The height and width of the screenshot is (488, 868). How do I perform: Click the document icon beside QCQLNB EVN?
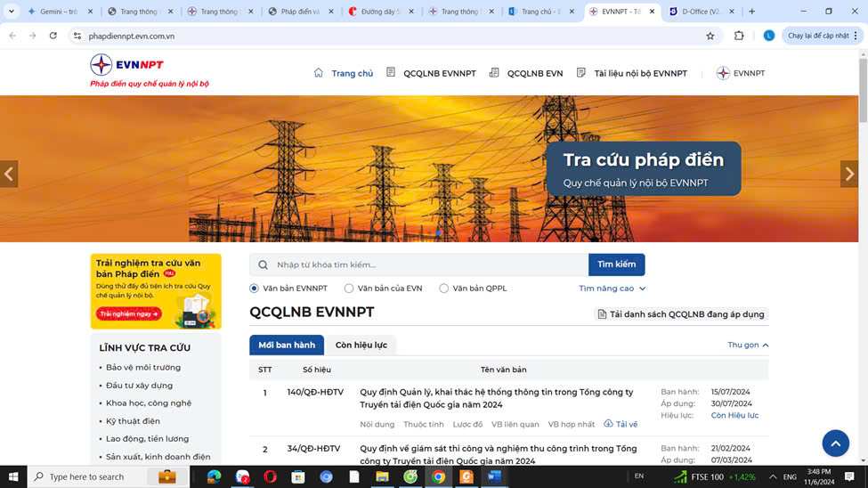point(494,72)
